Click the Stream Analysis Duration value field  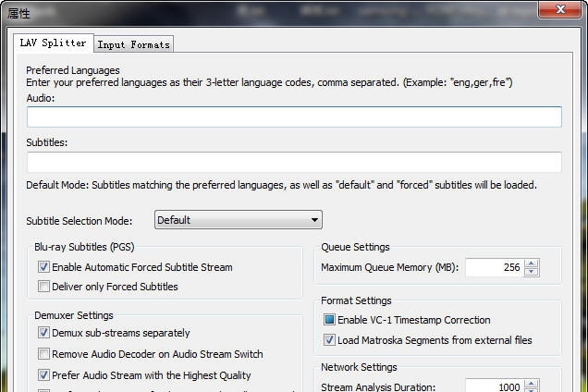(494, 387)
